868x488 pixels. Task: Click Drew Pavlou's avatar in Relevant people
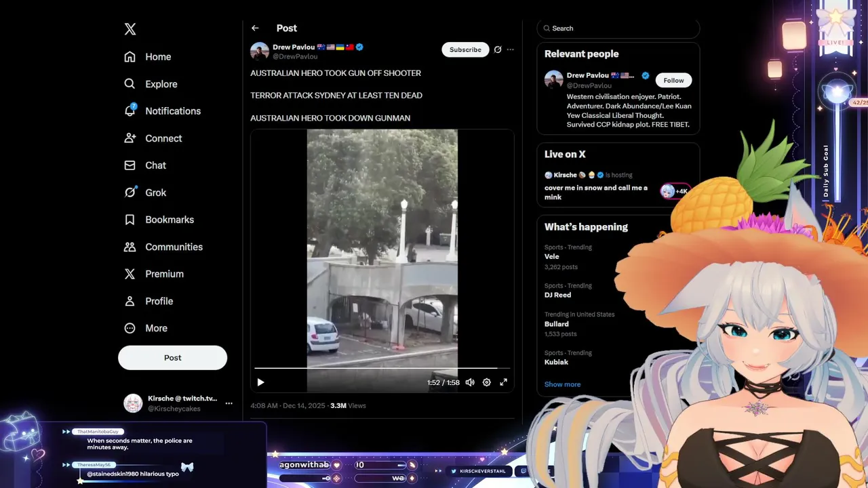[x=554, y=79]
